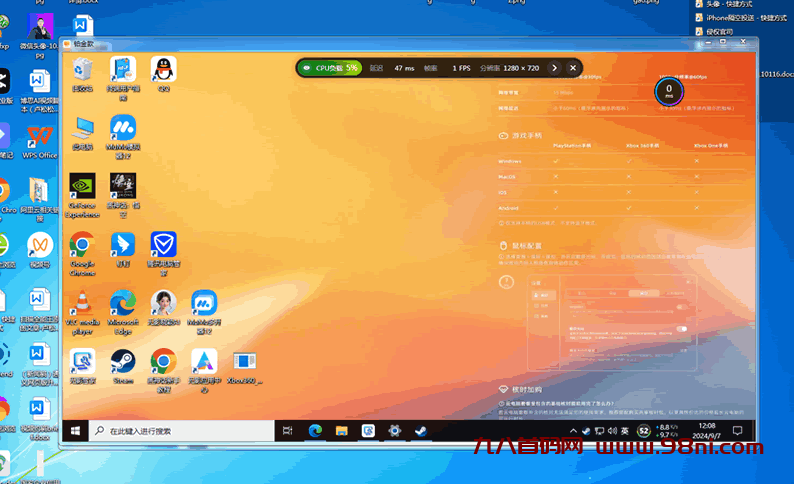The width and height of the screenshot is (794, 484).
Task: Open File Explorer from the remote taskbar
Action: (341, 431)
